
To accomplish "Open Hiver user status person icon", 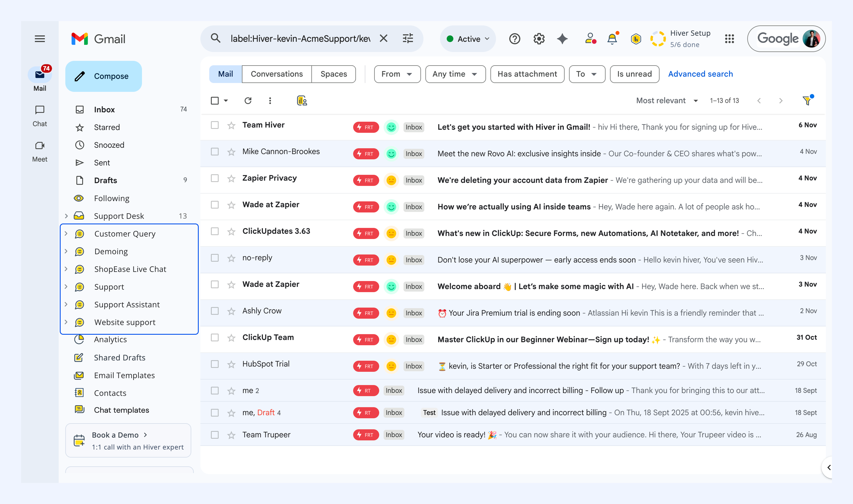I will pos(590,38).
